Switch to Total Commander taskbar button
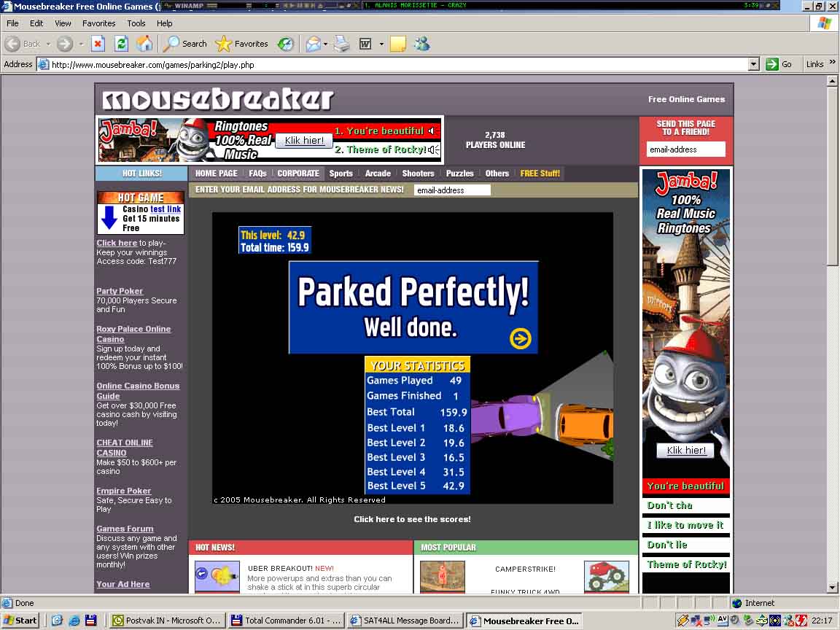 click(286, 621)
